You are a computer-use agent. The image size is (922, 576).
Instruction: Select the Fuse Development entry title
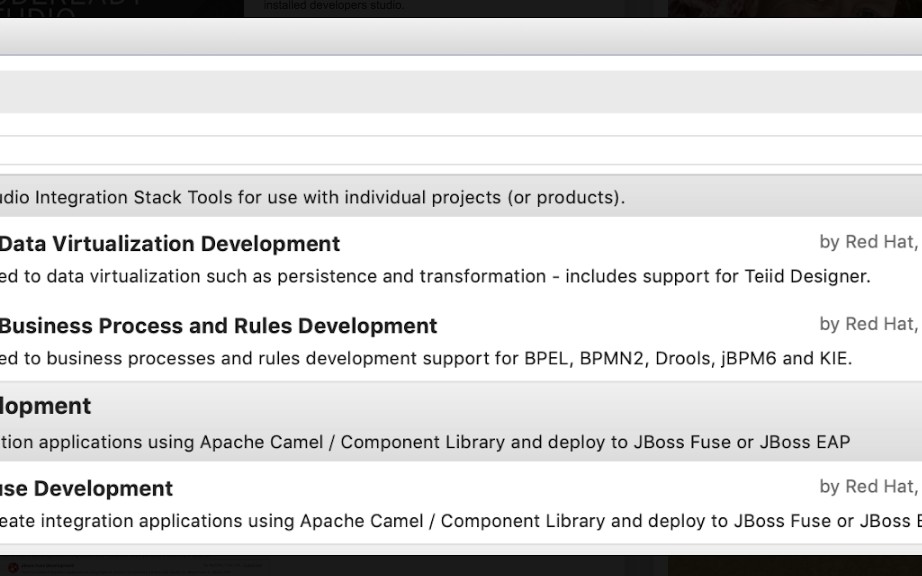(x=86, y=489)
